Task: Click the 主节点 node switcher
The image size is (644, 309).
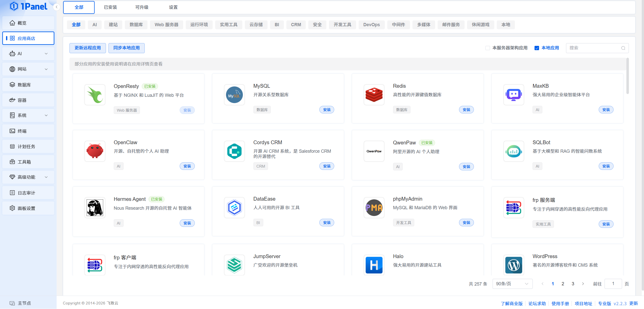Action: 20,303
